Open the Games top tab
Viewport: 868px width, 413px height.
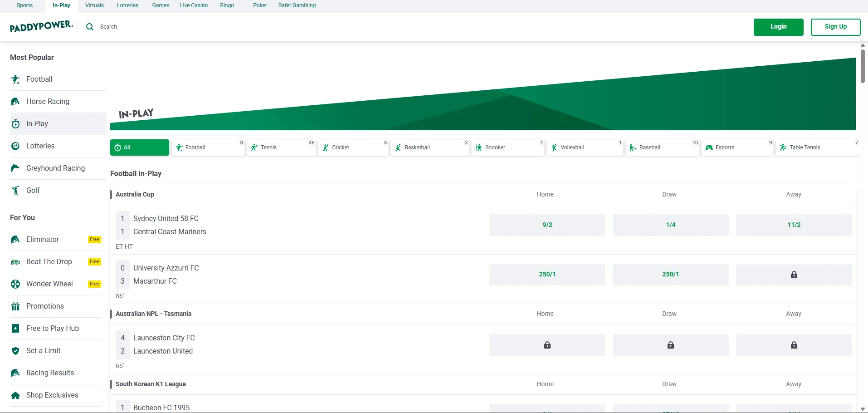161,5
